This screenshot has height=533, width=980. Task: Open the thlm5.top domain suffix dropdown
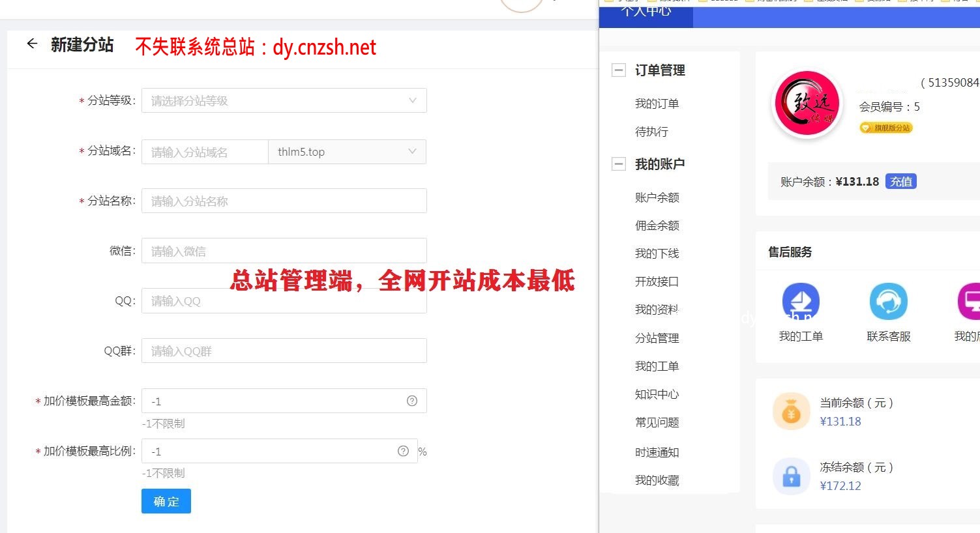click(x=347, y=151)
